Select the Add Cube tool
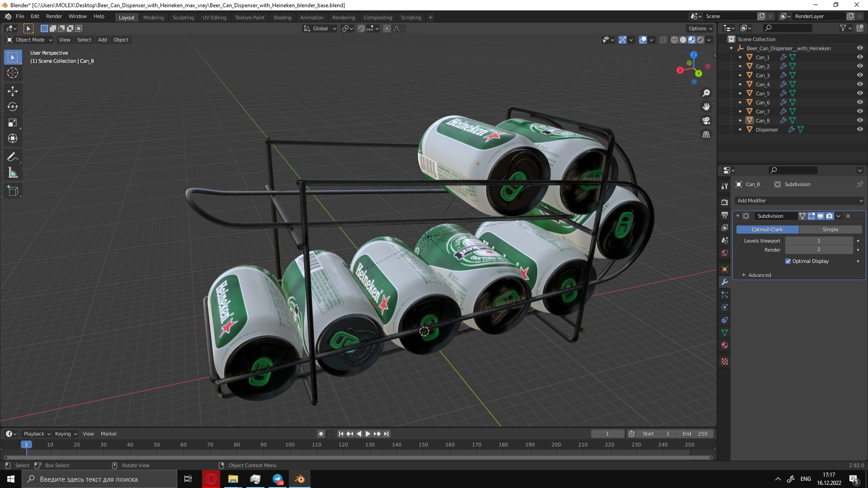 pyautogui.click(x=13, y=191)
